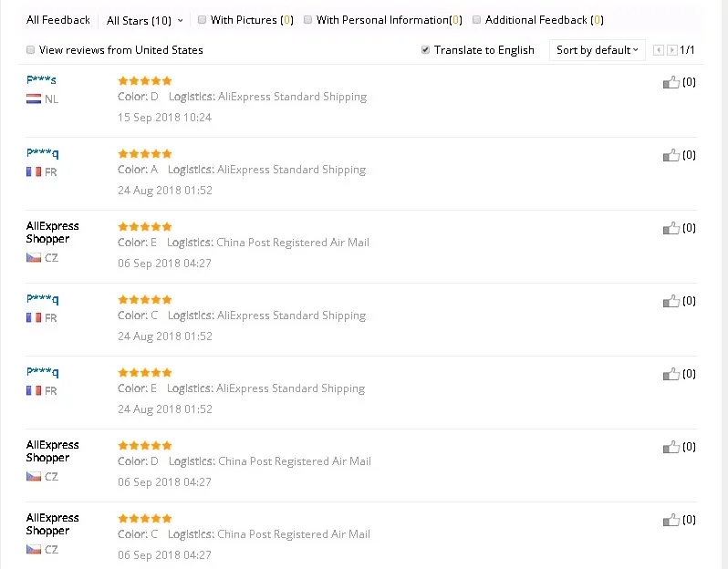
Task: Thumbs-up AliExpress Shopper Color D review
Action: (x=671, y=447)
